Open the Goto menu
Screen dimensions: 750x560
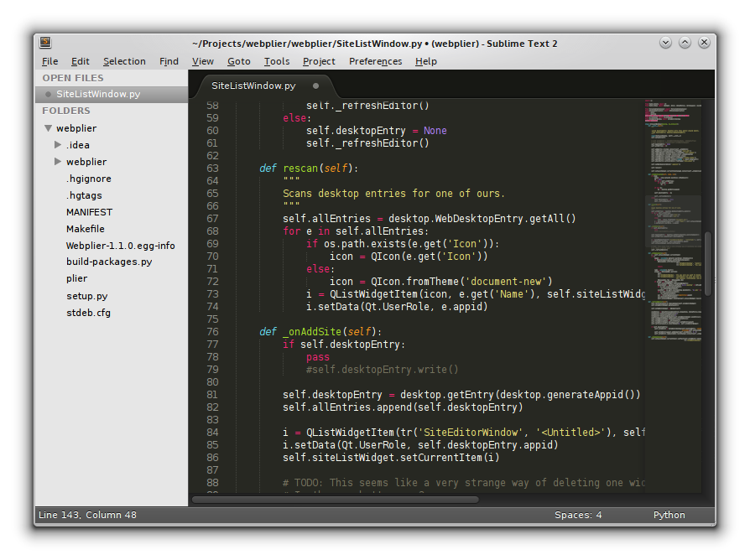click(238, 61)
